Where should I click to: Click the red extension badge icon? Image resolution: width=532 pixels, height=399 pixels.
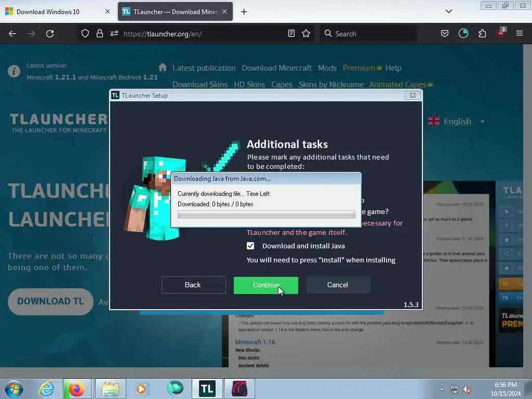click(x=501, y=33)
